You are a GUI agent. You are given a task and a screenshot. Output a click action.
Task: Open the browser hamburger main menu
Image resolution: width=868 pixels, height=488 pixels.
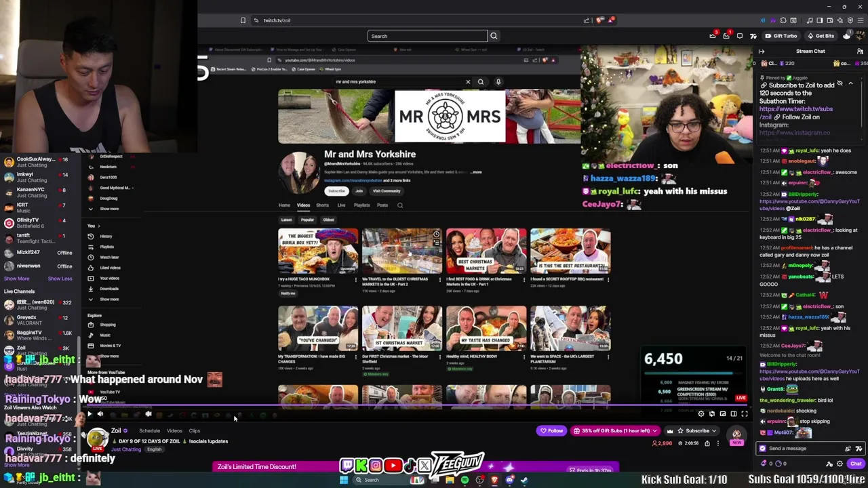(x=861, y=20)
